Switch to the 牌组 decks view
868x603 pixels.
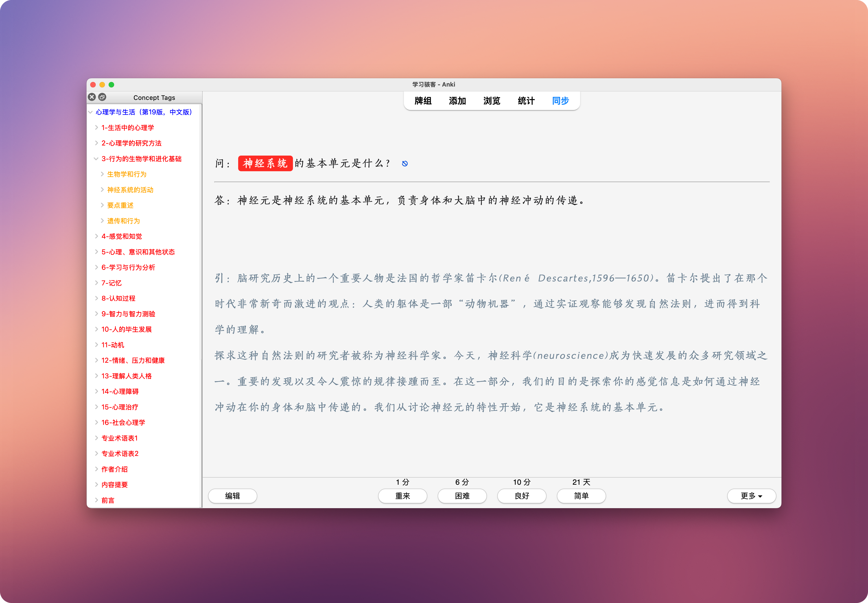tap(423, 101)
